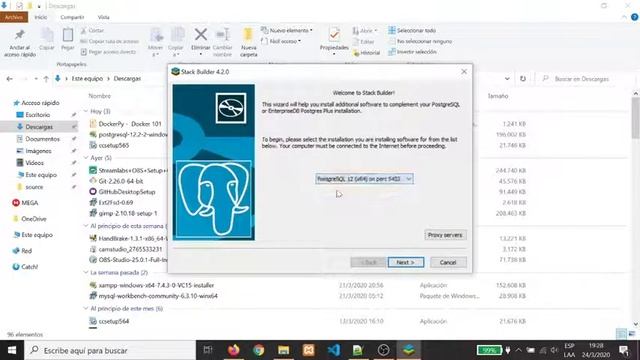Collapse La semana pasada (2) group

pos(86,272)
